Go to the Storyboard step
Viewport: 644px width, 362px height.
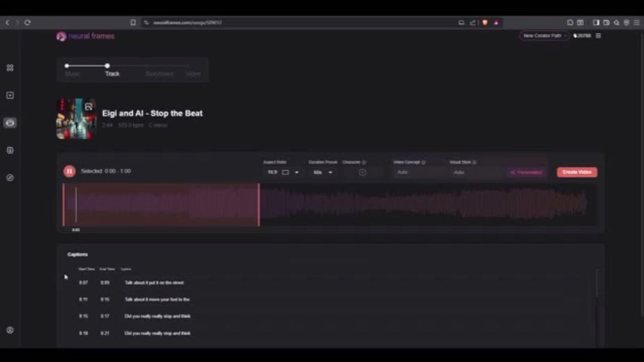[160, 74]
